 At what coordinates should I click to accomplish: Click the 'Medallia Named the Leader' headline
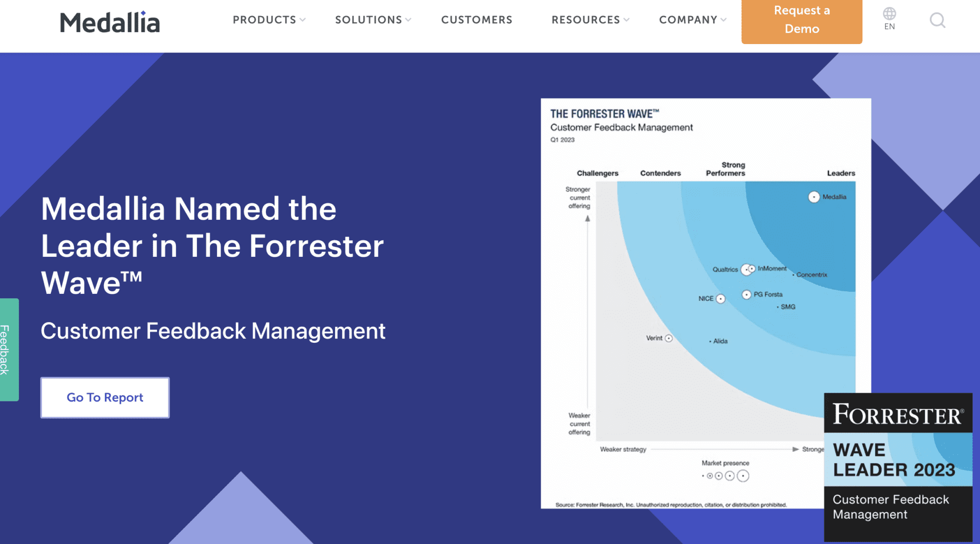point(212,246)
